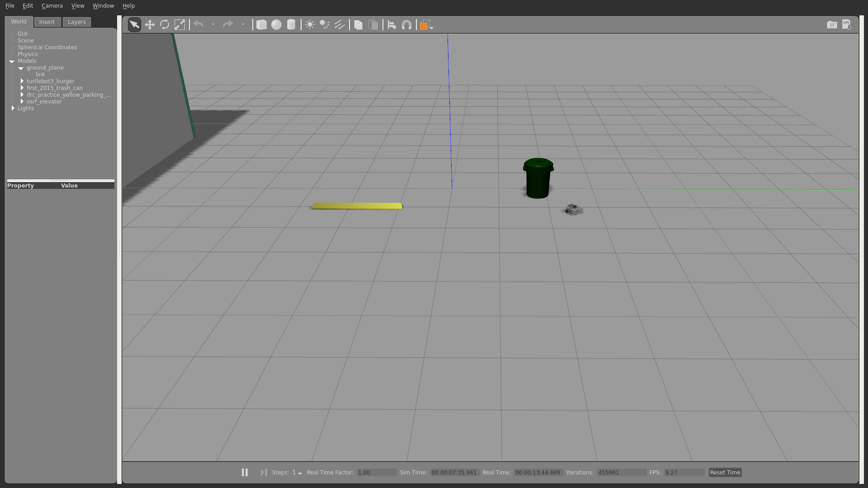Select the arrow selection mode tool
This screenshot has height=488, width=868.
(134, 25)
